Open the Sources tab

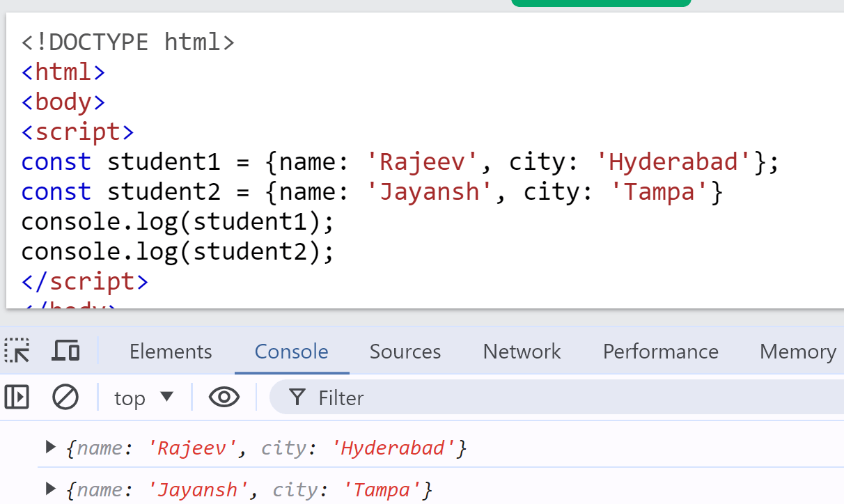tap(405, 352)
